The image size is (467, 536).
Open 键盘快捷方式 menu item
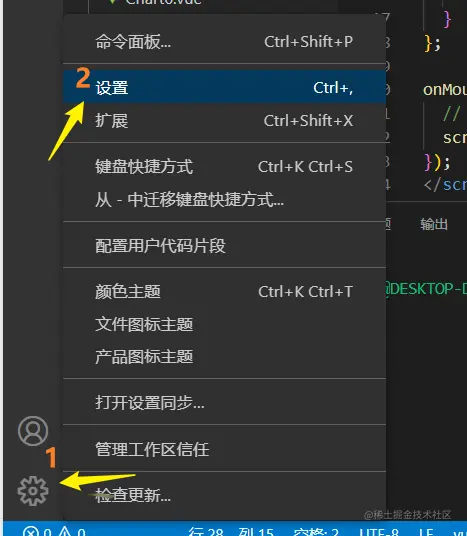(225, 167)
